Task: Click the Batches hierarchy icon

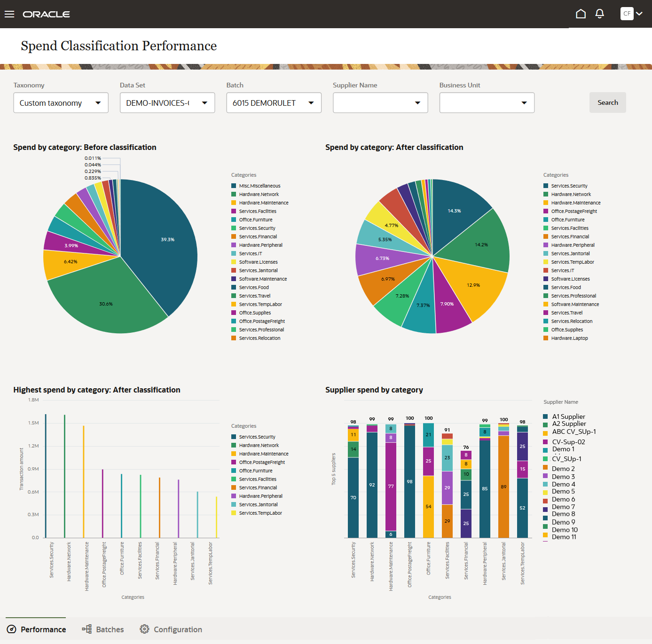Action: pos(87,629)
